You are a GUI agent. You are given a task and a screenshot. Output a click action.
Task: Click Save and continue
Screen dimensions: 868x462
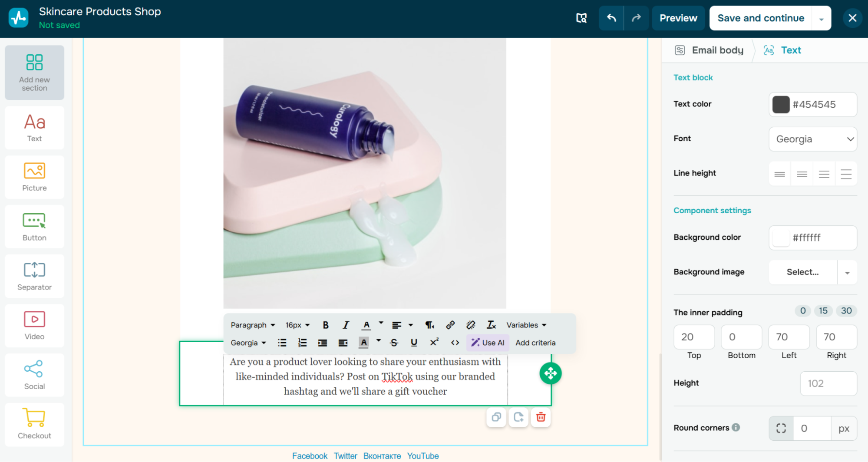760,18
